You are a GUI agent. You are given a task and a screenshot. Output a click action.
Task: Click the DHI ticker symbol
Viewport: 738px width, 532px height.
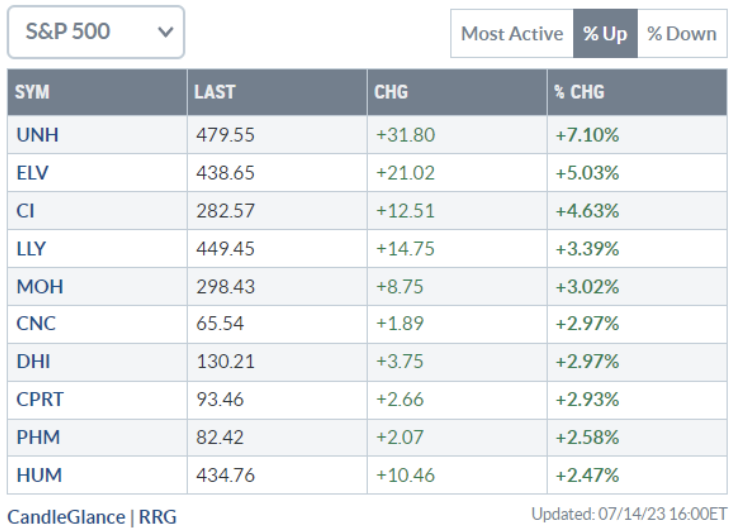pyautogui.click(x=33, y=361)
